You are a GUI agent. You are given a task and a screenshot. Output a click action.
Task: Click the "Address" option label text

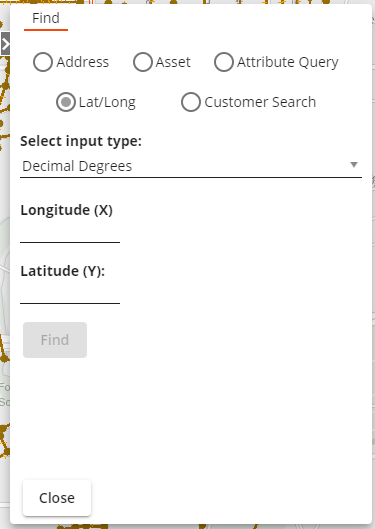point(83,62)
